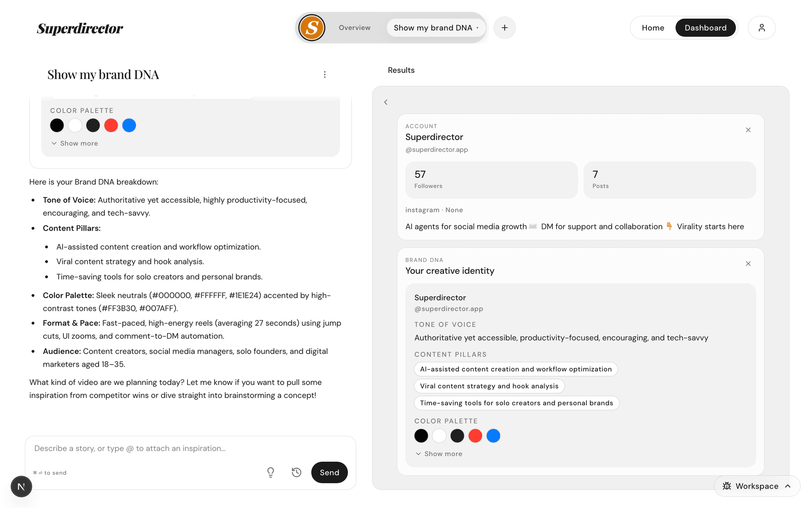The image size is (812, 508).
Task: Click the 57 Followers stat box
Action: click(x=491, y=180)
